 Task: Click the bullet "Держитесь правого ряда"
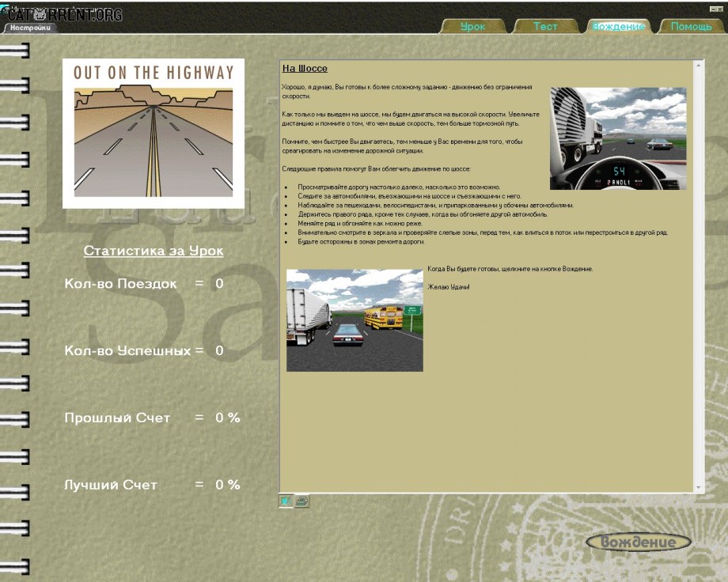423,214
